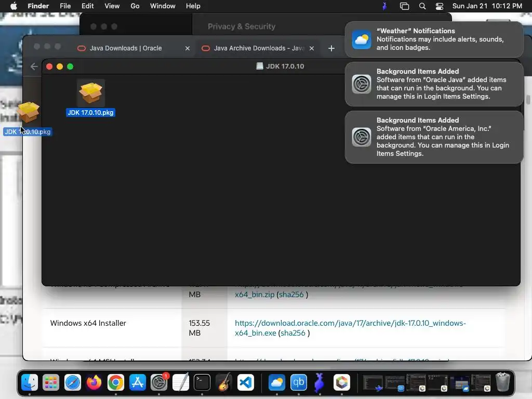Open Oracle America, Inc. Background Items notification
Image resolution: width=532 pixels, height=399 pixels.
[x=434, y=137]
